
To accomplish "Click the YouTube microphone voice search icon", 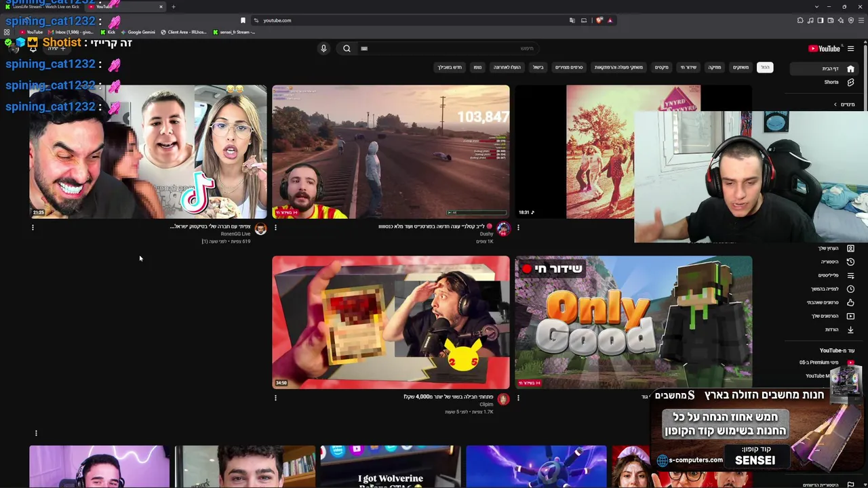I will 323,48.
